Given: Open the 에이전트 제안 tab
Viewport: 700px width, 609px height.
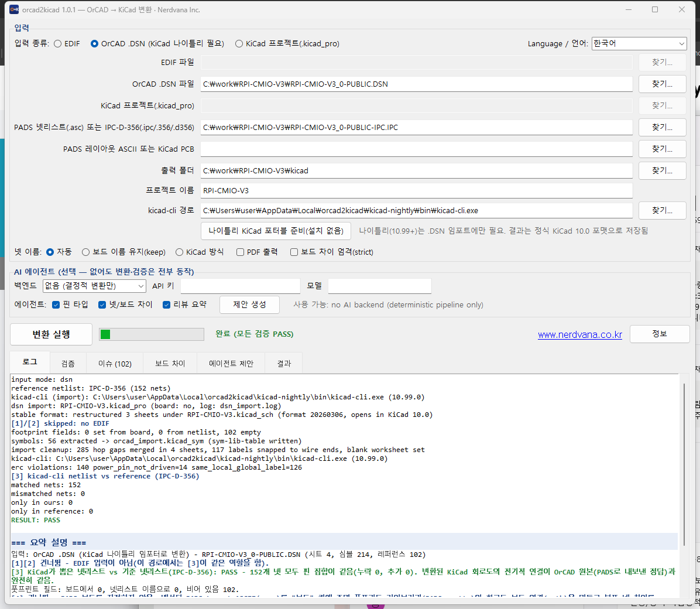Looking at the screenshot, I should click(231, 364).
